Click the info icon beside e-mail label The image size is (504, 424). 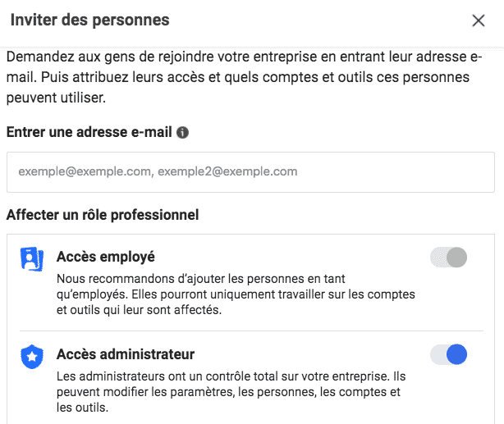tap(183, 132)
